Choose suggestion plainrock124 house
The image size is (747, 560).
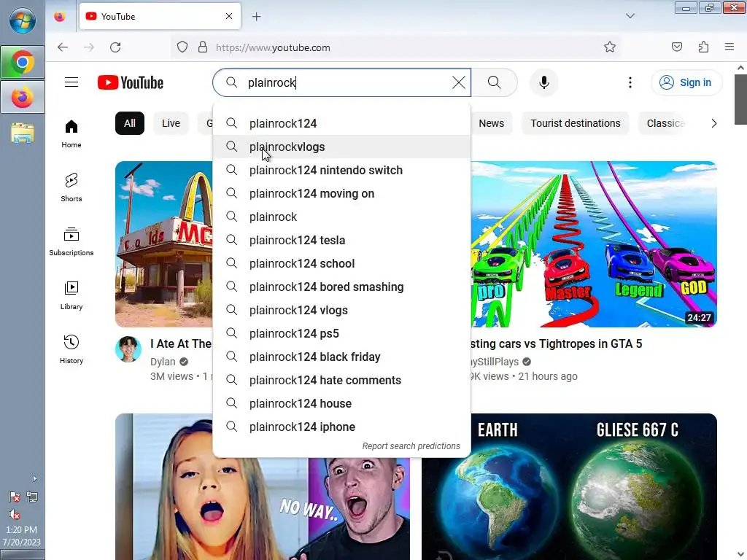pyautogui.click(x=341, y=403)
